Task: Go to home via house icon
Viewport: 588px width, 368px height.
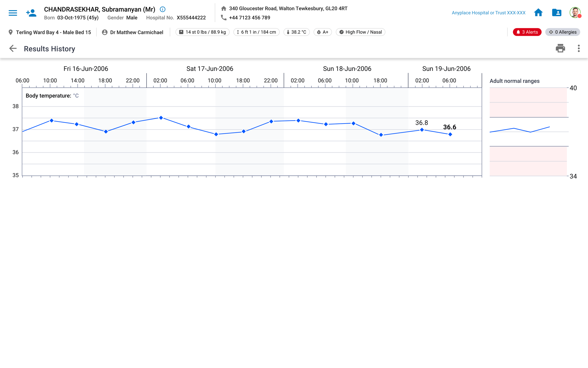Action: (x=538, y=13)
